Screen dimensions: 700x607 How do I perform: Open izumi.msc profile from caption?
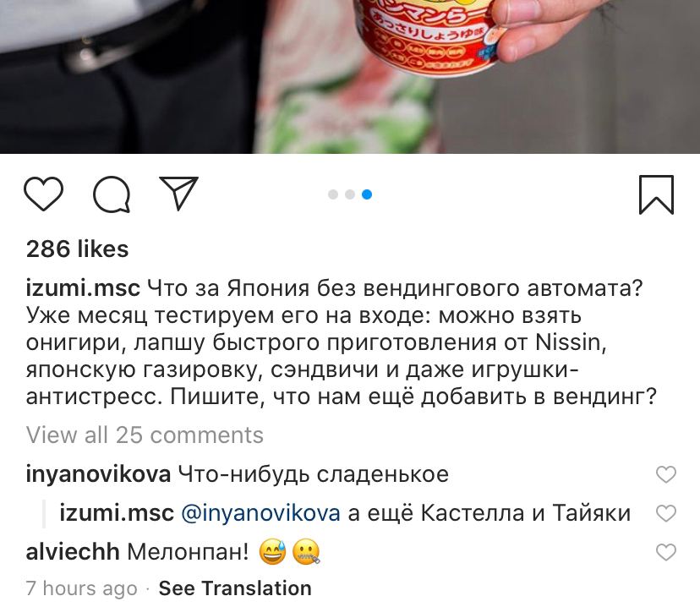[x=83, y=288]
